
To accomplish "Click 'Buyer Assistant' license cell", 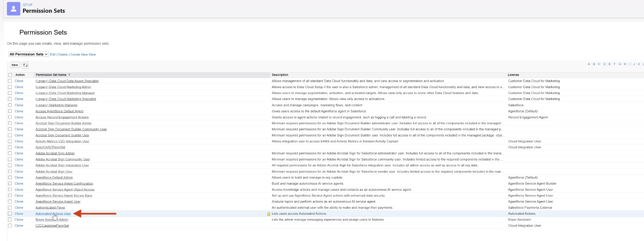I will [519, 220].
